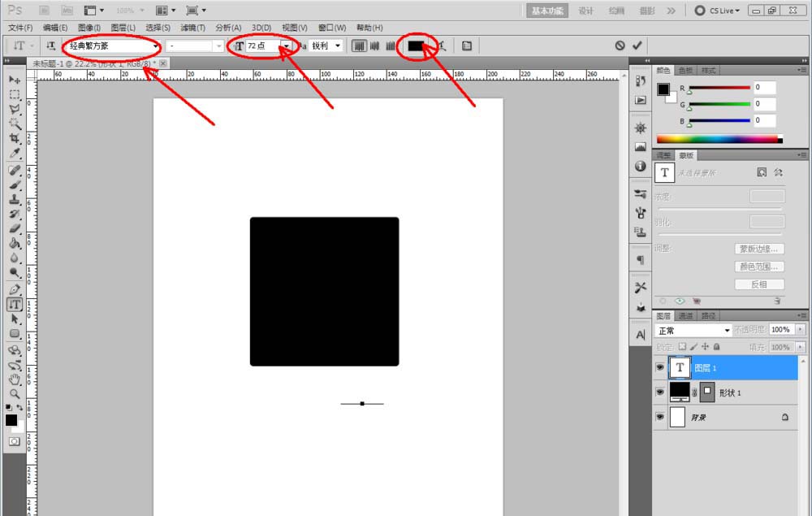Viewport: 812px width, 516px height.
Task: Open the 图像(I) menu
Action: pos(89,28)
